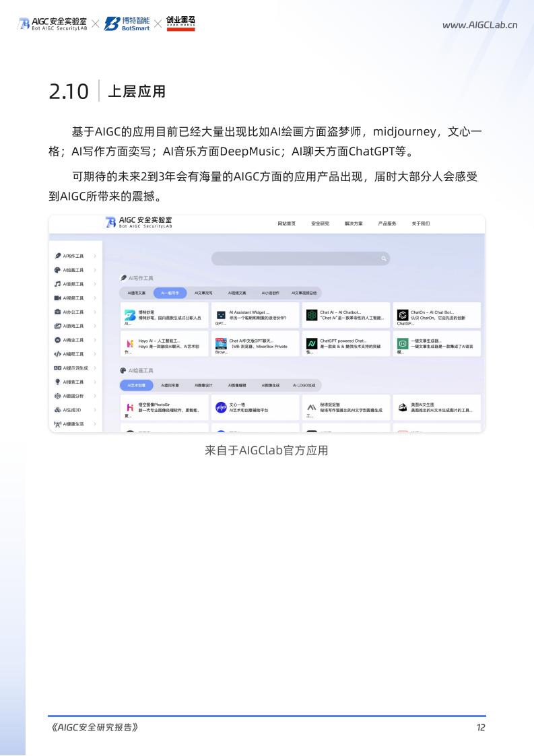Click the Chat AI – AI Chatbot green logo
Viewport: 534px width, 756px height.
click(312, 315)
